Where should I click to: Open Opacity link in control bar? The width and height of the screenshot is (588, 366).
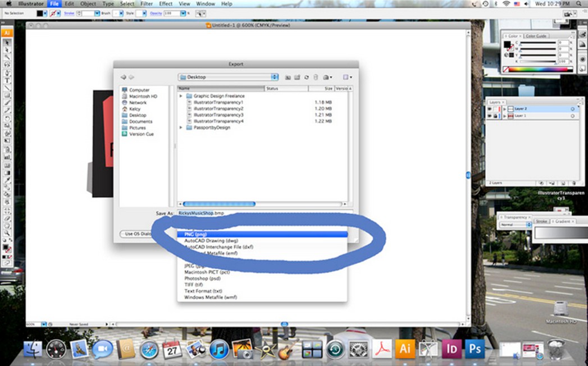tap(156, 13)
